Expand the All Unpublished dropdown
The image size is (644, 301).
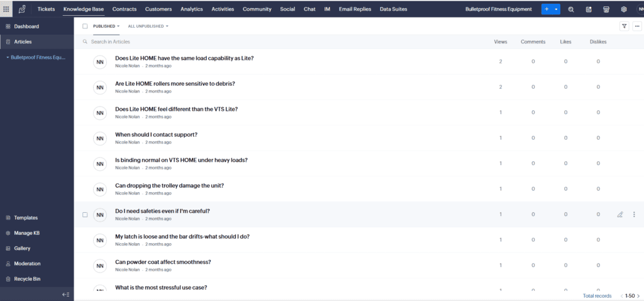[x=148, y=26]
